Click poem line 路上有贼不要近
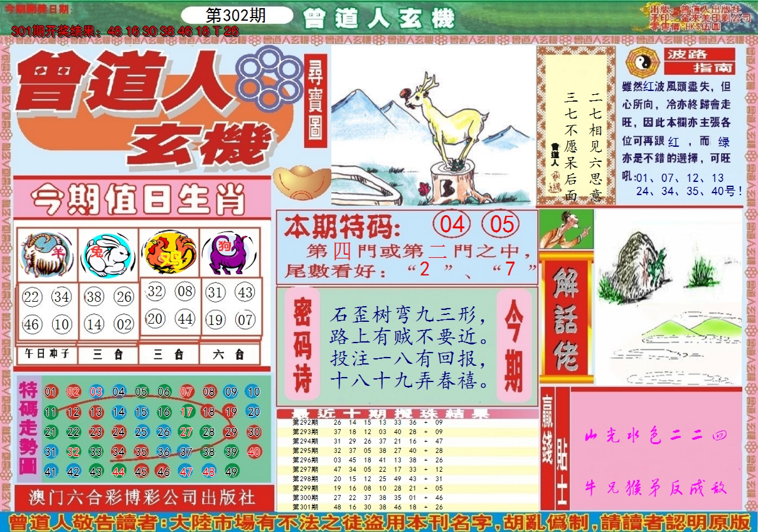758x532 pixels. tap(409, 337)
